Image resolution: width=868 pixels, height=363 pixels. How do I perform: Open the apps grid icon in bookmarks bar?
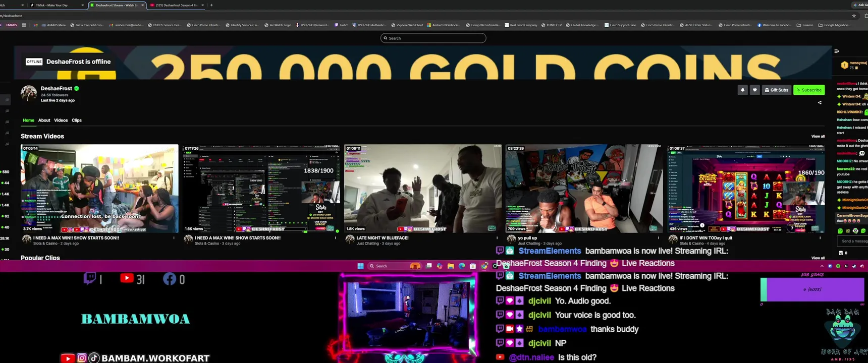pyautogui.click(x=24, y=25)
